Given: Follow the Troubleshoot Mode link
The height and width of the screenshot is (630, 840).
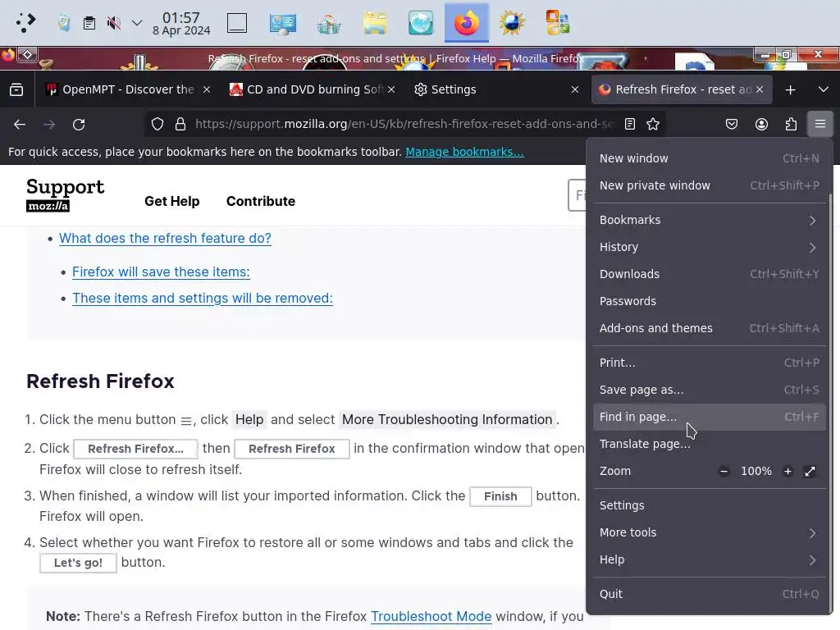Looking at the screenshot, I should click(x=431, y=617).
